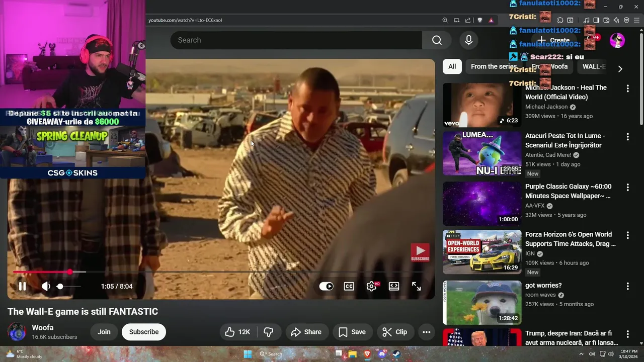Open the browser extensions puzzle icon

point(560,20)
